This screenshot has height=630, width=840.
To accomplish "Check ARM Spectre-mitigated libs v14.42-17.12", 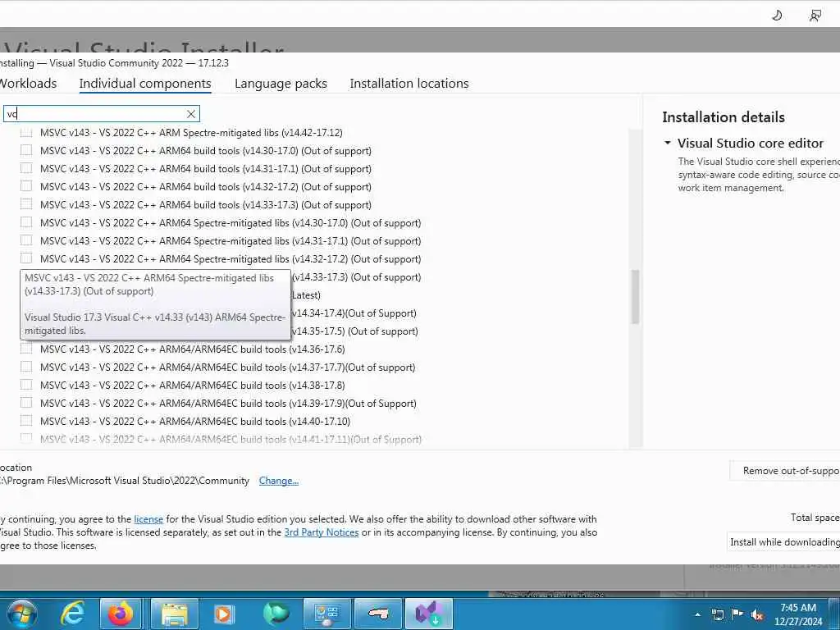I will 26,132.
